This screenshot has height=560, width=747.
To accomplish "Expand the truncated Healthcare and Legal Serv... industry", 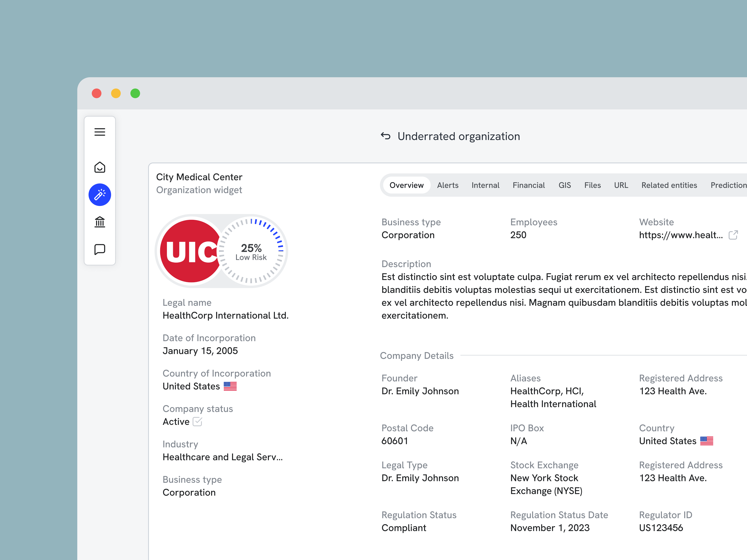I will [x=223, y=457].
